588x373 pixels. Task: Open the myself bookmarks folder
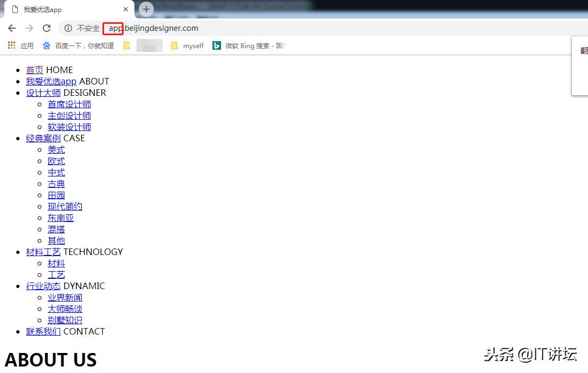187,45
